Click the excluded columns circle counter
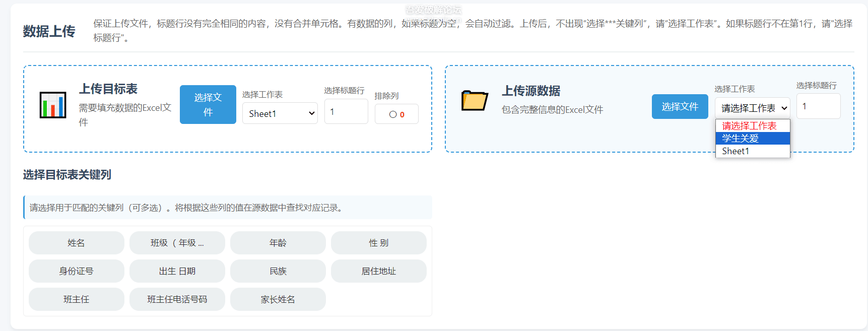The width and height of the screenshot is (868, 331). [x=396, y=114]
